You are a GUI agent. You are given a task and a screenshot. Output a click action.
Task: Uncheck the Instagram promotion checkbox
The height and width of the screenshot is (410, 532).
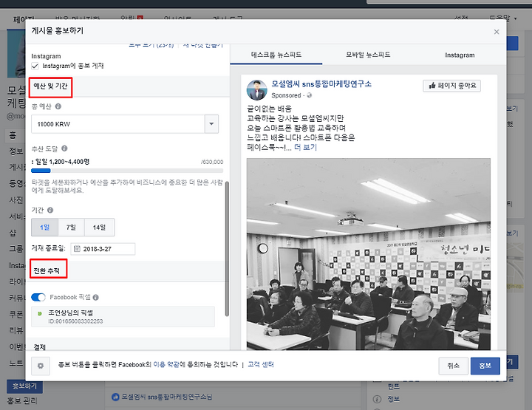pyautogui.click(x=35, y=66)
